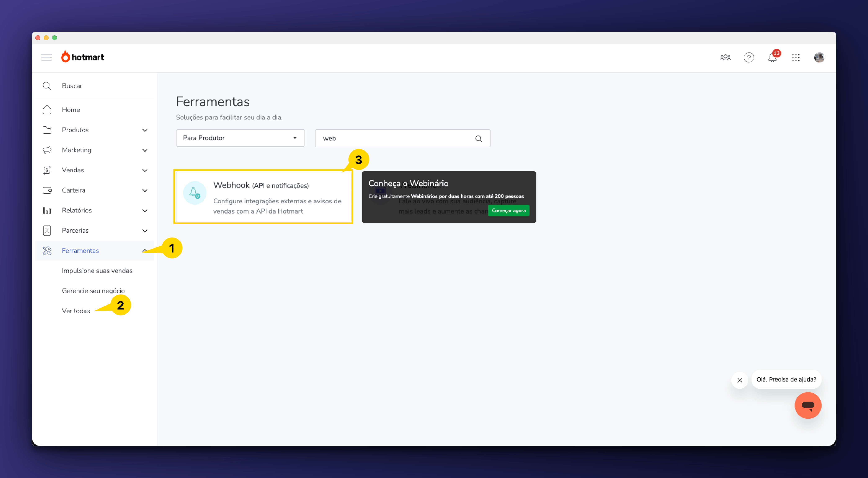Expand the Parcerias chevron
Viewport: 868px width, 478px height.
click(145, 231)
